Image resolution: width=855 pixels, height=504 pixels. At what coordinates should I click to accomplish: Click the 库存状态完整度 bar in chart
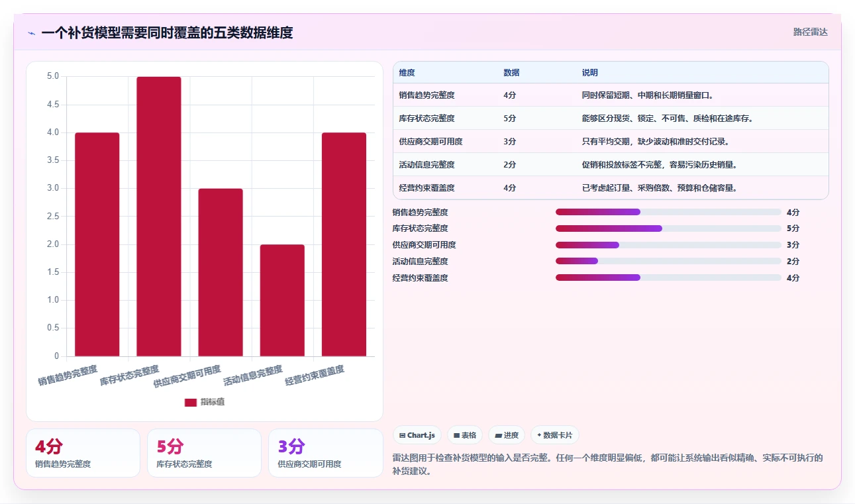tap(159, 217)
